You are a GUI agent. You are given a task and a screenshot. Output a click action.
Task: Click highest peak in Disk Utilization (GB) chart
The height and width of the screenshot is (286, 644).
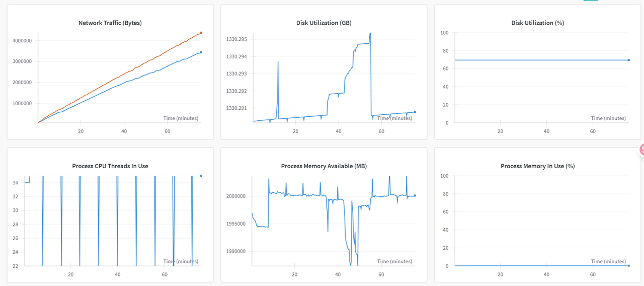coord(370,33)
